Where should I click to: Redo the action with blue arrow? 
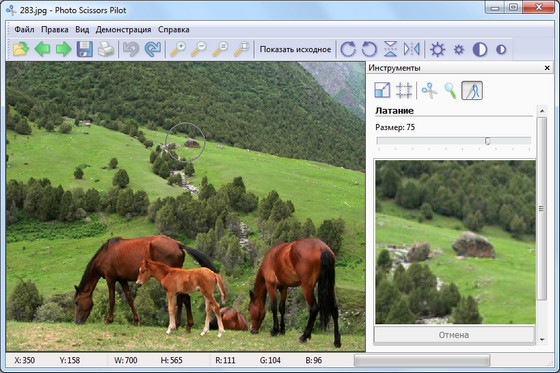(x=152, y=49)
